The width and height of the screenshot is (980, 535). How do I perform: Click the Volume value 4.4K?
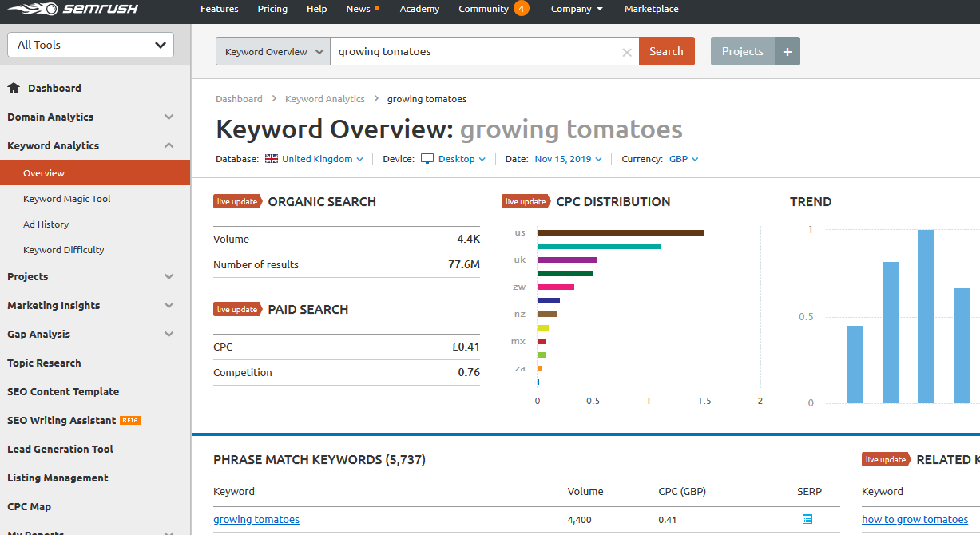tap(468, 239)
